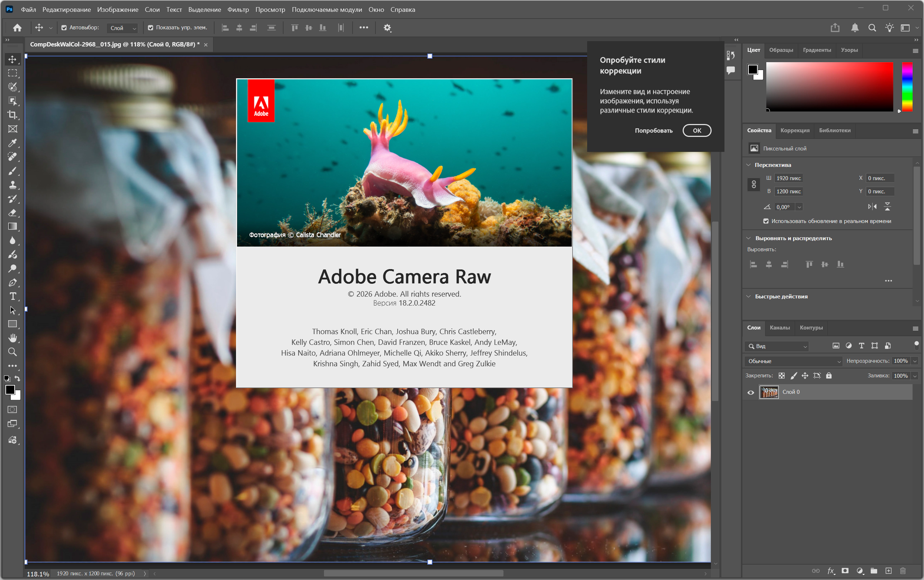The width and height of the screenshot is (924, 580).
Task: Hide Слой 0 layer visibility
Action: point(751,392)
